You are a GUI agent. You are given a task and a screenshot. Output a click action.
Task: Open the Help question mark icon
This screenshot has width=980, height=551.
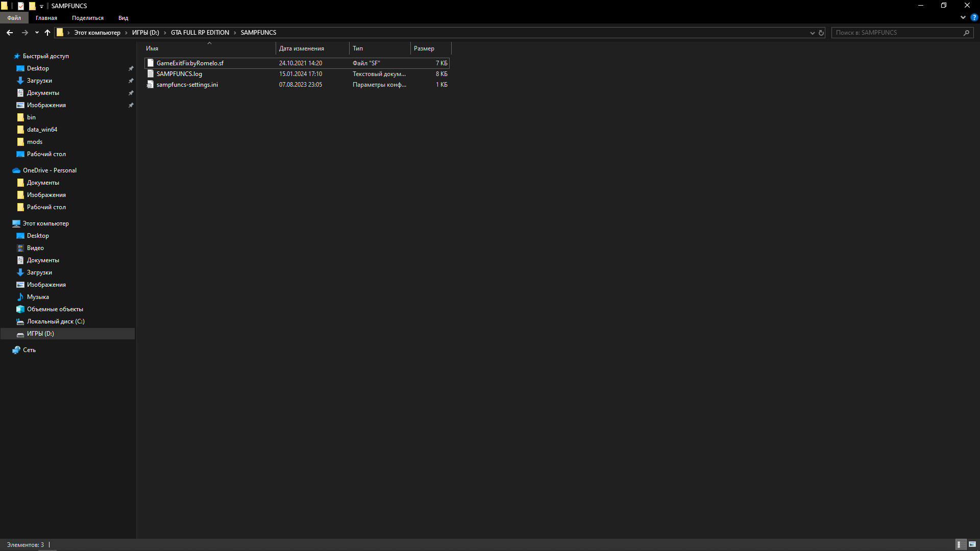[x=974, y=17]
